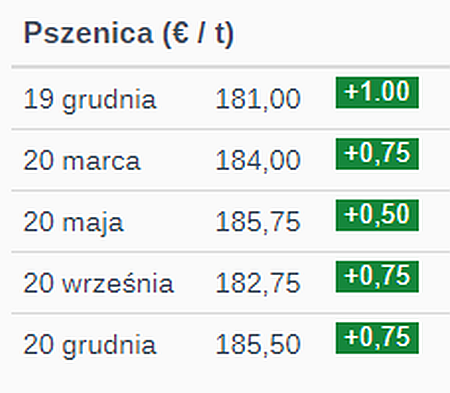This screenshot has height=393, width=450.
Task: Click the 't' unit in the heading
Action: [220, 34]
